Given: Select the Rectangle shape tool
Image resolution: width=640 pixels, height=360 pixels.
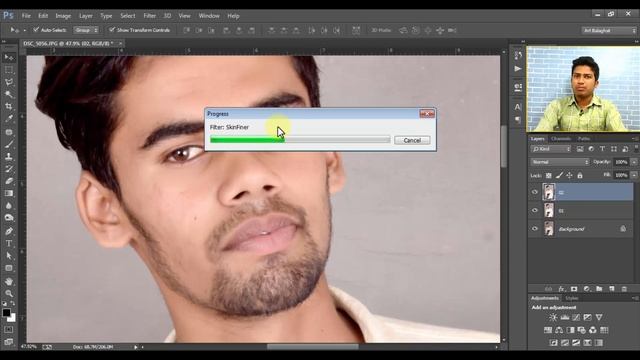Looking at the screenshot, I should tap(9, 268).
